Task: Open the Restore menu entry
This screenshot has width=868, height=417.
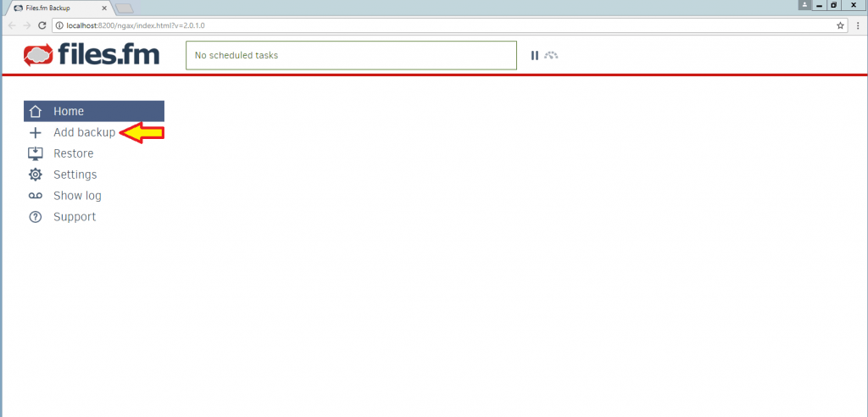Action: (x=73, y=154)
